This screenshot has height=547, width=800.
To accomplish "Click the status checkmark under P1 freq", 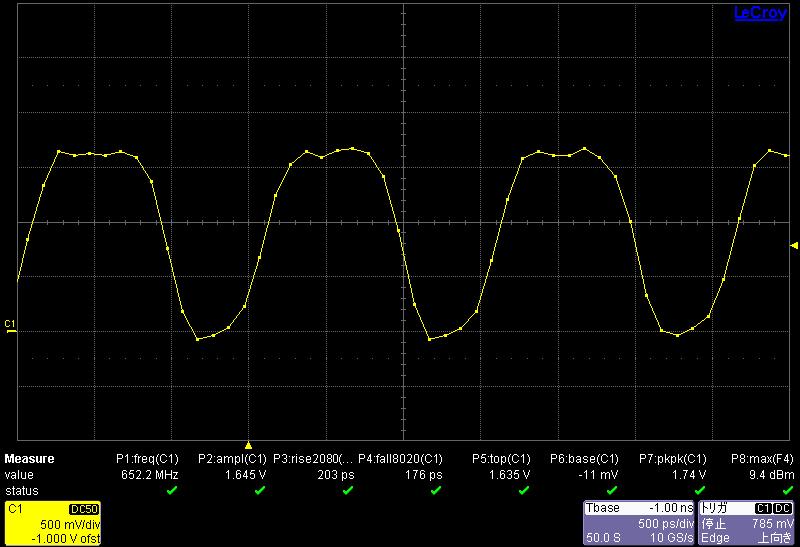I will click(172, 490).
